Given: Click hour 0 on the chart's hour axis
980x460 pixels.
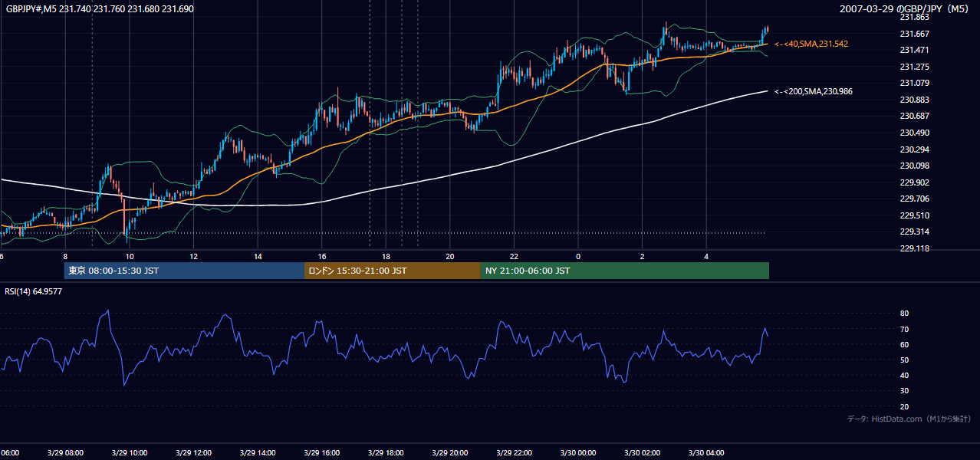Looking at the screenshot, I should pos(578,256).
